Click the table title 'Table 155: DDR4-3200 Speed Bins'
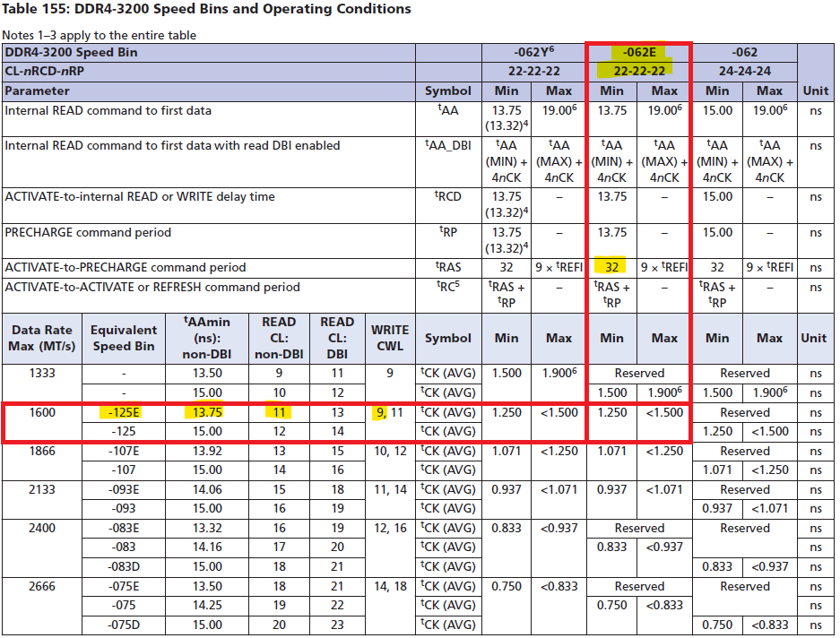This screenshot has width=840, height=638. [206, 9]
